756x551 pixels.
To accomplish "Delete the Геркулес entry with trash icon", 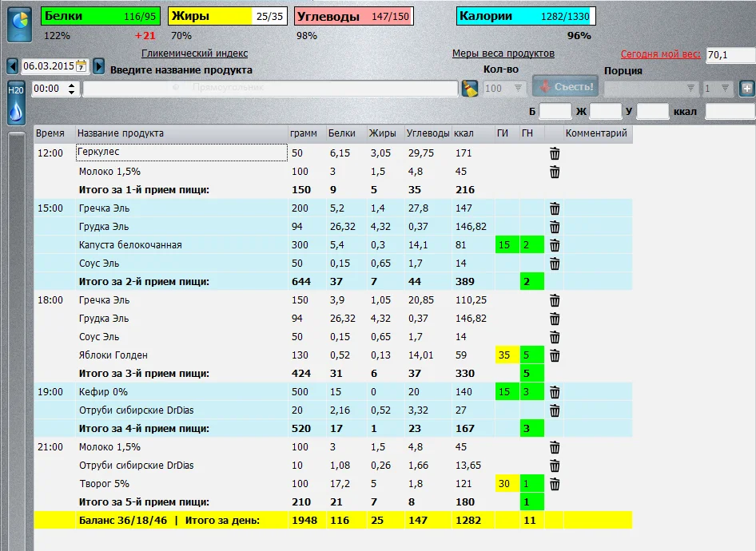I will coord(555,153).
